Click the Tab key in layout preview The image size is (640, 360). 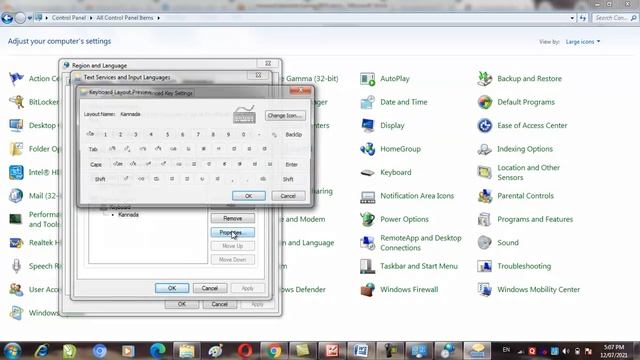pos(93,149)
